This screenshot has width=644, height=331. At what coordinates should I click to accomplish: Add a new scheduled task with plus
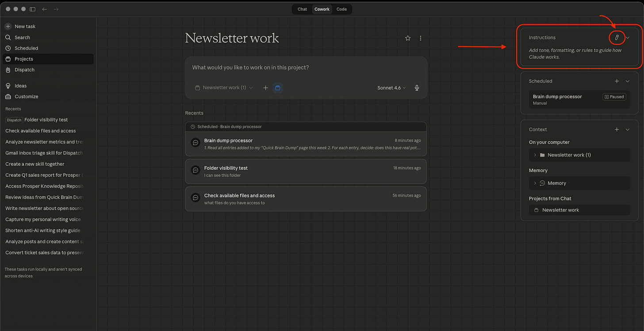617,81
